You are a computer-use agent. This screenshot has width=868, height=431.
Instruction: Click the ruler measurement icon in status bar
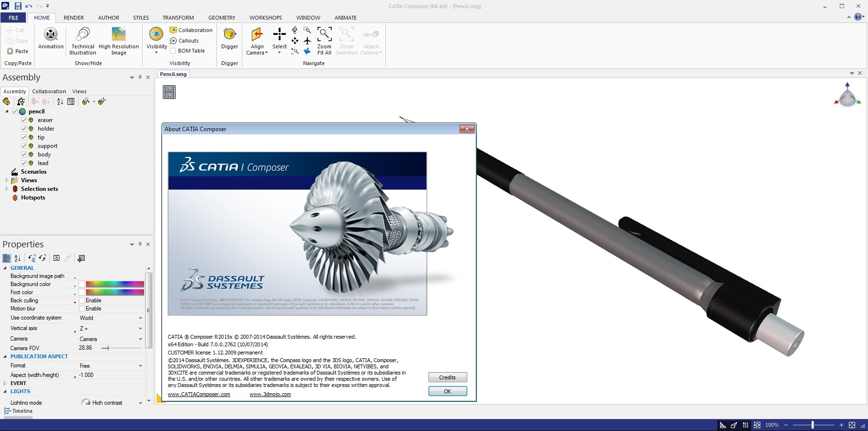pyautogui.click(x=723, y=425)
